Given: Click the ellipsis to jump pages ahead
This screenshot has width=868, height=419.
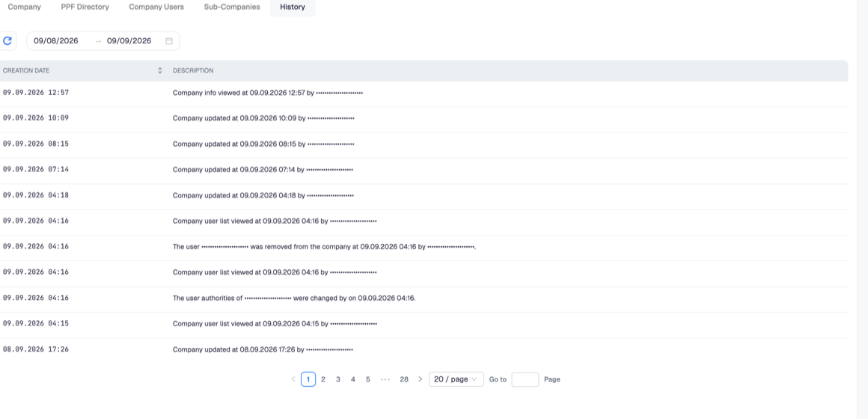Looking at the screenshot, I should tap(386, 379).
